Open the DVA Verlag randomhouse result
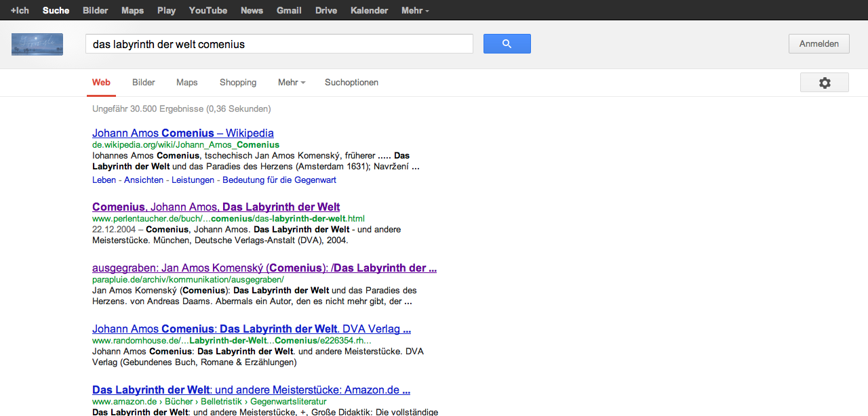Viewport: 868px width, 416px height. [251, 329]
